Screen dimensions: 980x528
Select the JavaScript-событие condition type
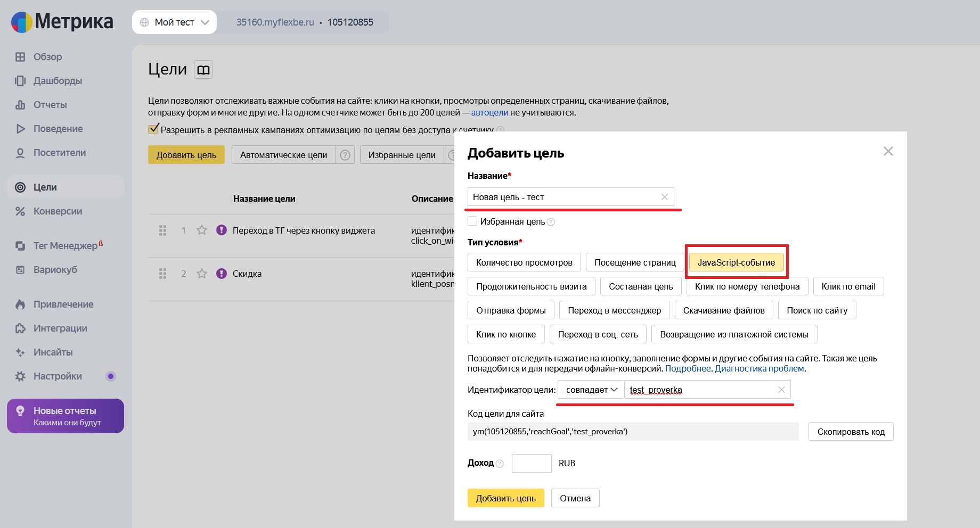tap(736, 262)
